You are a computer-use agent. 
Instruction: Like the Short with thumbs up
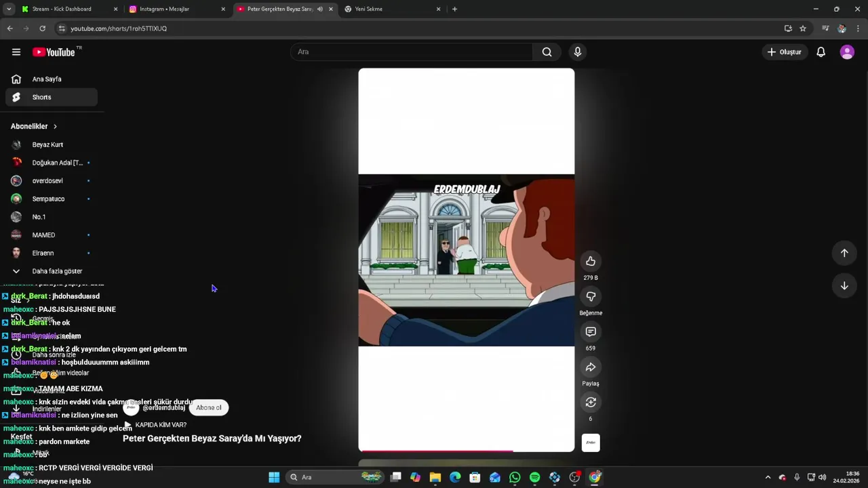click(591, 262)
